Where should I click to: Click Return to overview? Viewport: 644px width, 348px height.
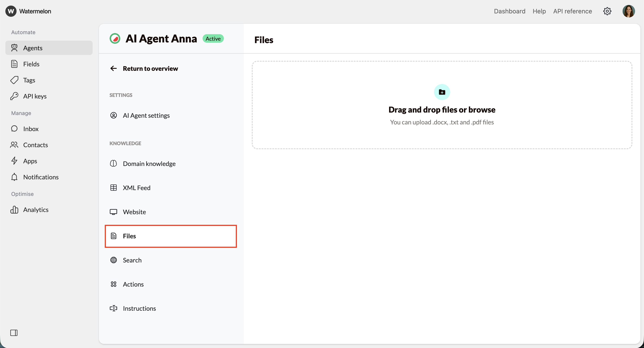tap(150, 68)
